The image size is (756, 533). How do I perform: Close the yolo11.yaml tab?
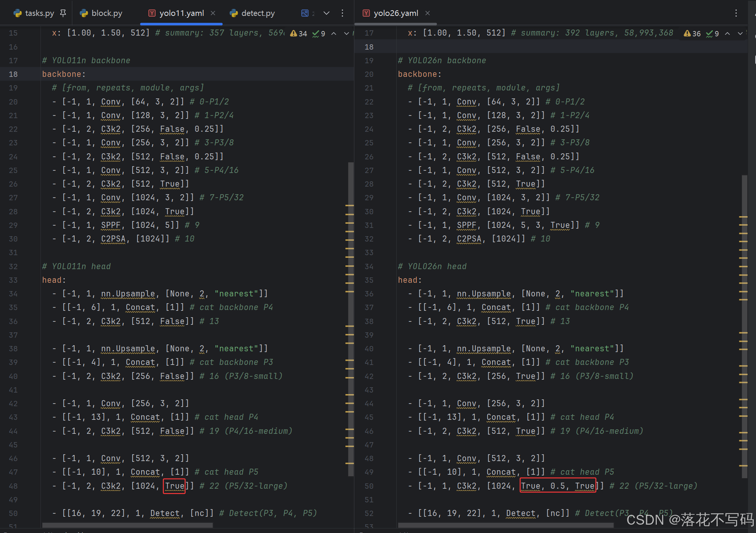[x=213, y=13]
